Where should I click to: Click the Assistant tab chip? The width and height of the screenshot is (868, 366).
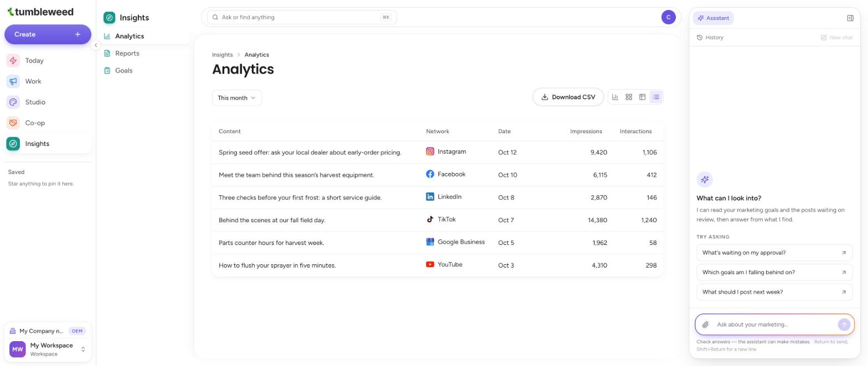pos(713,18)
